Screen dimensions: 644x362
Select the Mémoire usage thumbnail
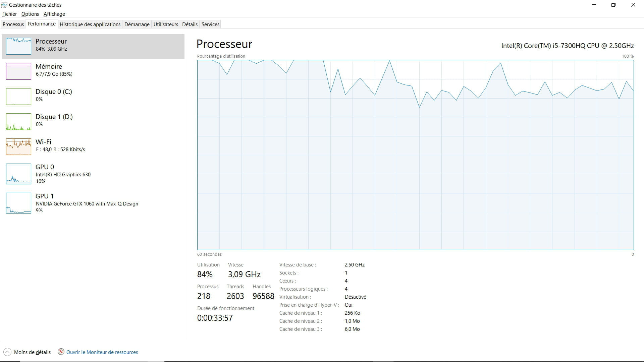(18, 71)
